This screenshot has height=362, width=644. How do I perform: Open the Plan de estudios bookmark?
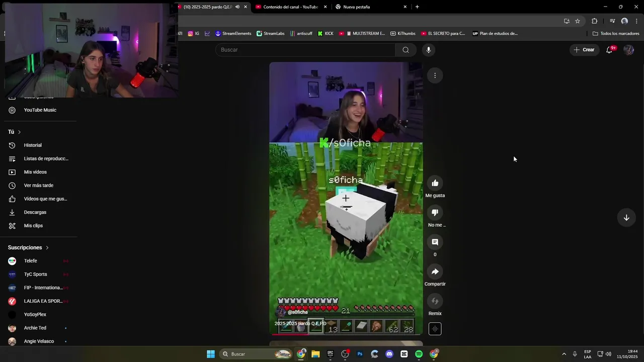pyautogui.click(x=495, y=34)
